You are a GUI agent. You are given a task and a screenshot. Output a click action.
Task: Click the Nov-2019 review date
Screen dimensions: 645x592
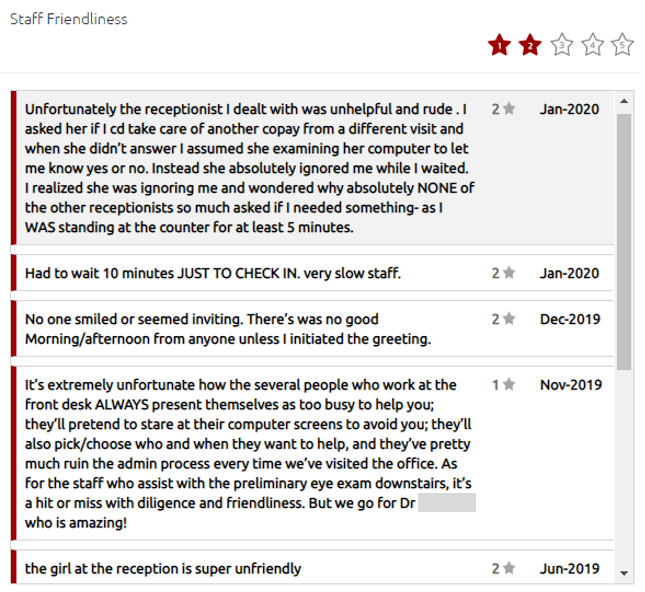[x=569, y=384]
